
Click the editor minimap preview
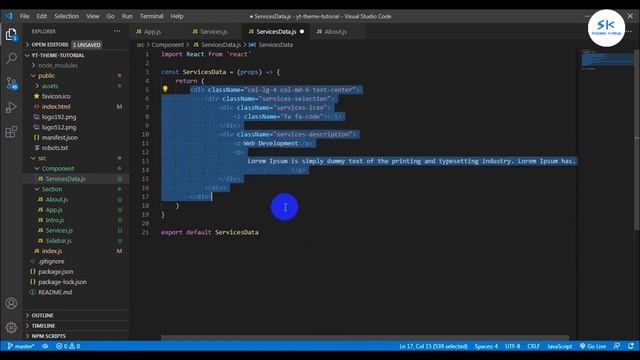[x=607, y=60]
